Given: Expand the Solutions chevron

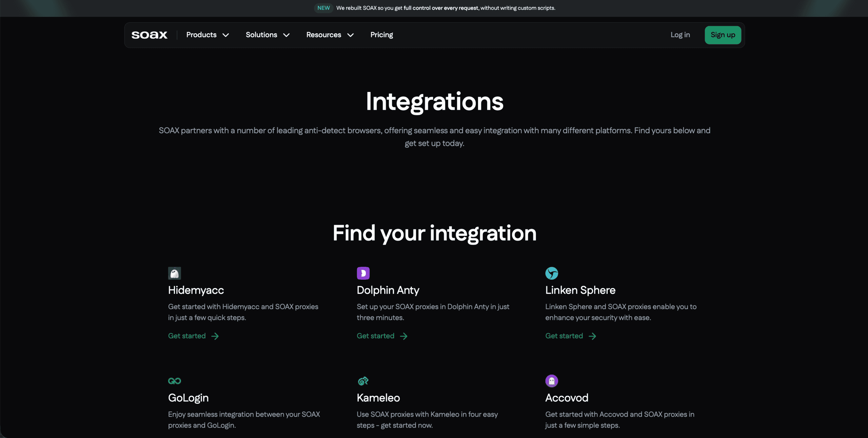Looking at the screenshot, I should coord(286,35).
